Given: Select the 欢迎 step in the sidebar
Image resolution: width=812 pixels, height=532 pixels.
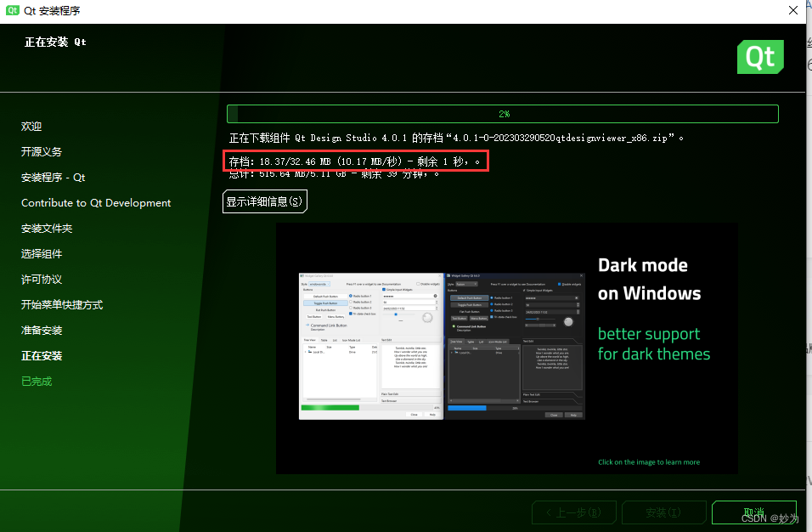Looking at the screenshot, I should click(31, 127).
